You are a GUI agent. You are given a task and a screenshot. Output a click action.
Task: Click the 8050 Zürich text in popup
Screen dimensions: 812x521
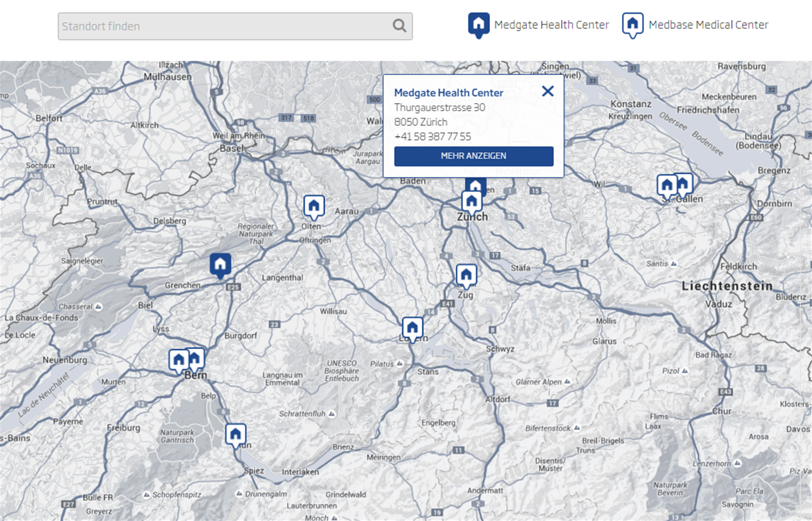pos(420,122)
